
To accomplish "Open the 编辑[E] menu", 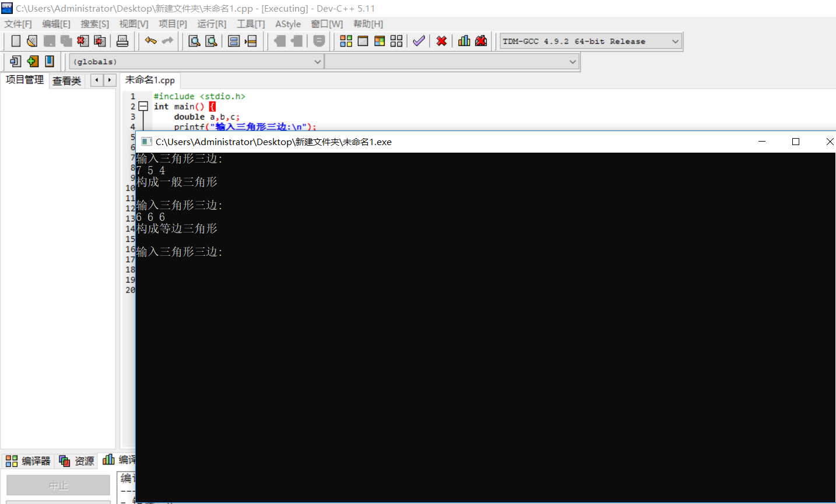I will click(x=56, y=24).
